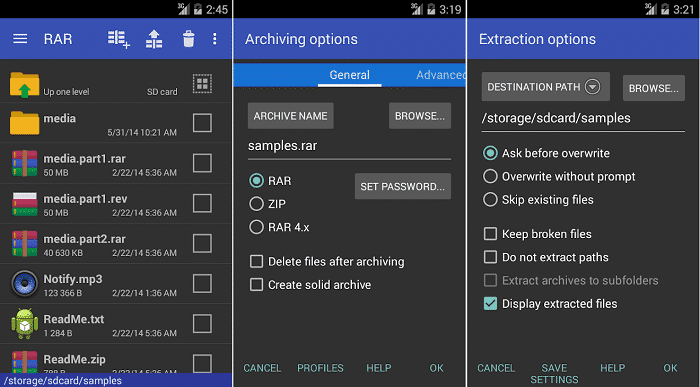Switch to the General tab
This screenshot has height=387, width=700.
pyautogui.click(x=350, y=75)
